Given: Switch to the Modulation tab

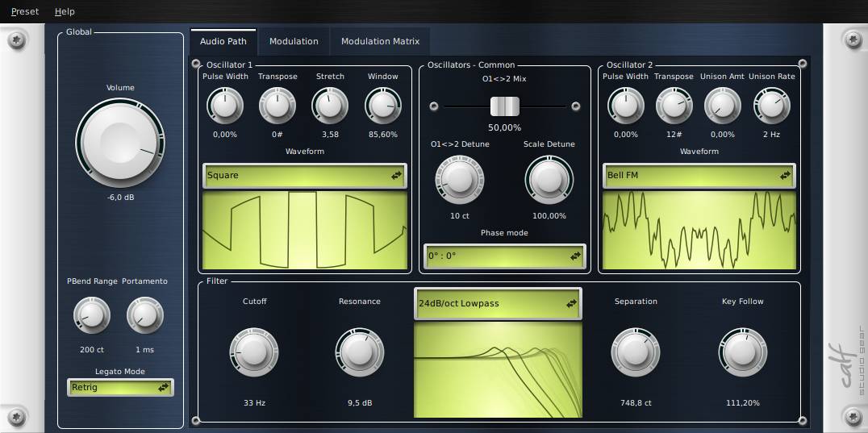Looking at the screenshot, I should 294,41.
